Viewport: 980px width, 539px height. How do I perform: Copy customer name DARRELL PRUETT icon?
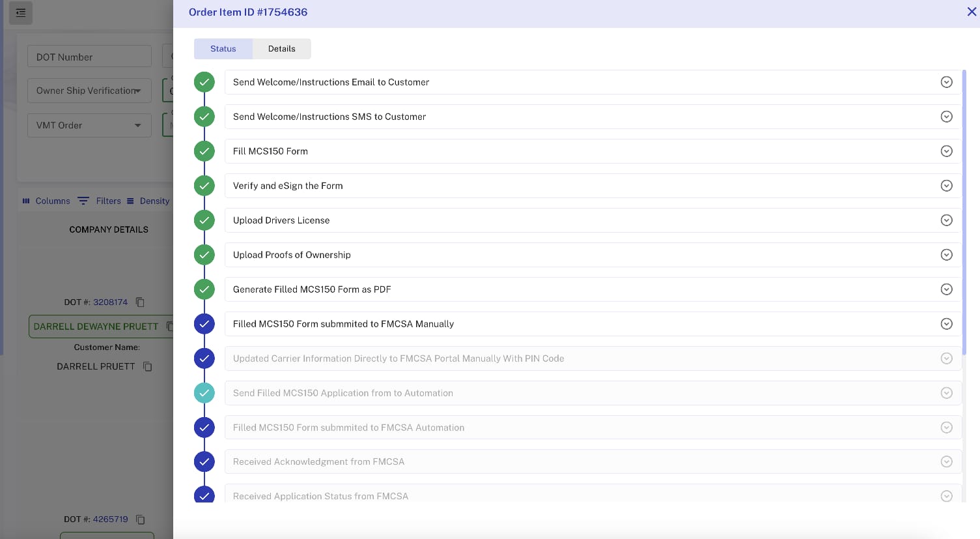[148, 367]
